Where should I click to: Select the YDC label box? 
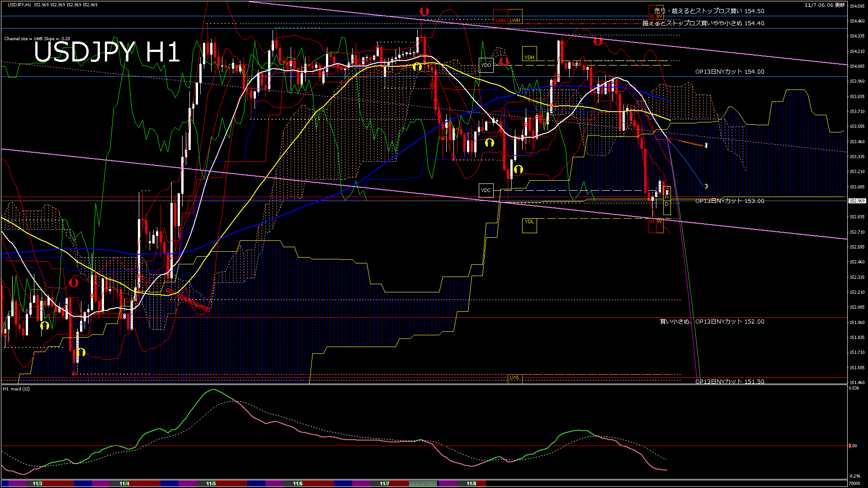click(486, 190)
